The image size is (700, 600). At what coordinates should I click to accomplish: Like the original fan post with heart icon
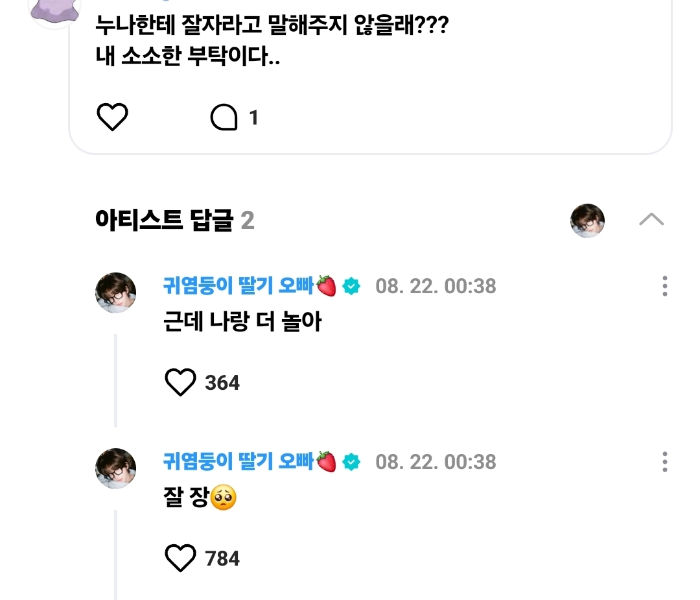pos(112,117)
